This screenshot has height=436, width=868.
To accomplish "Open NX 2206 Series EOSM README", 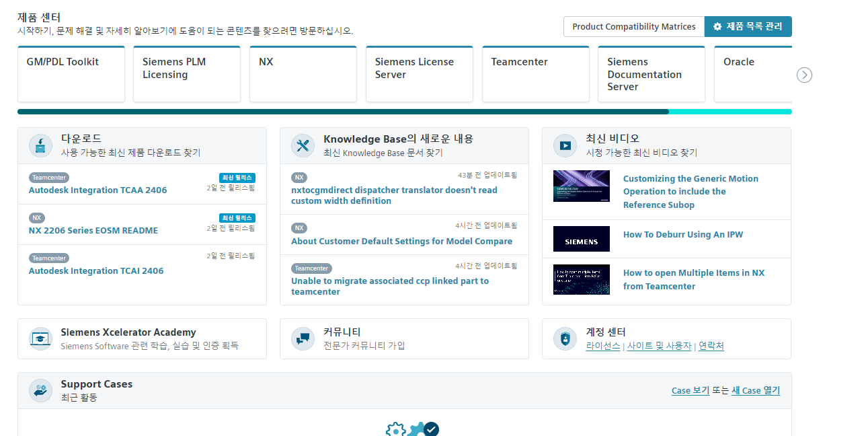I will point(93,231).
